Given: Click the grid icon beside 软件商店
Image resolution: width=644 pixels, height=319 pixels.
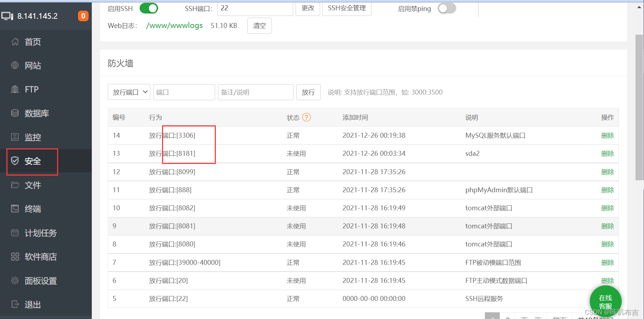Looking at the screenshot, I should pos(15,257).
